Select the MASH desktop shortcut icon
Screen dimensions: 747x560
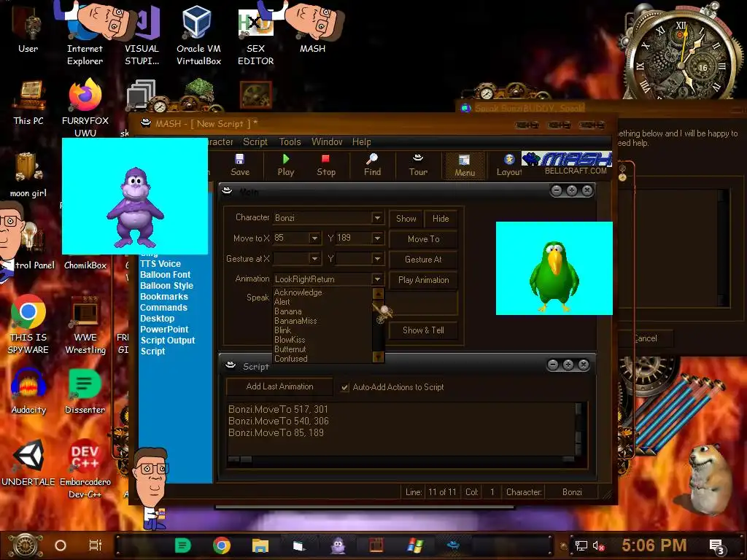click(x=312, y=28)
